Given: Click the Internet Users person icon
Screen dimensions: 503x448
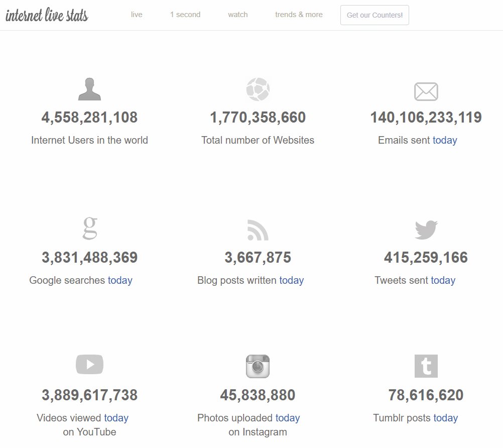Looking at the screenshot, I should [x=89, y=89].
